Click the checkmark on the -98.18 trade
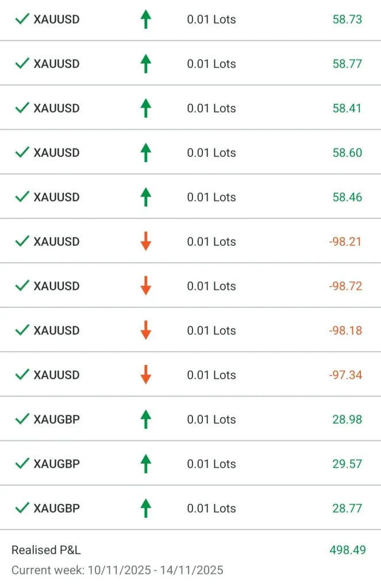381x588 pixels. click(22, 330)
